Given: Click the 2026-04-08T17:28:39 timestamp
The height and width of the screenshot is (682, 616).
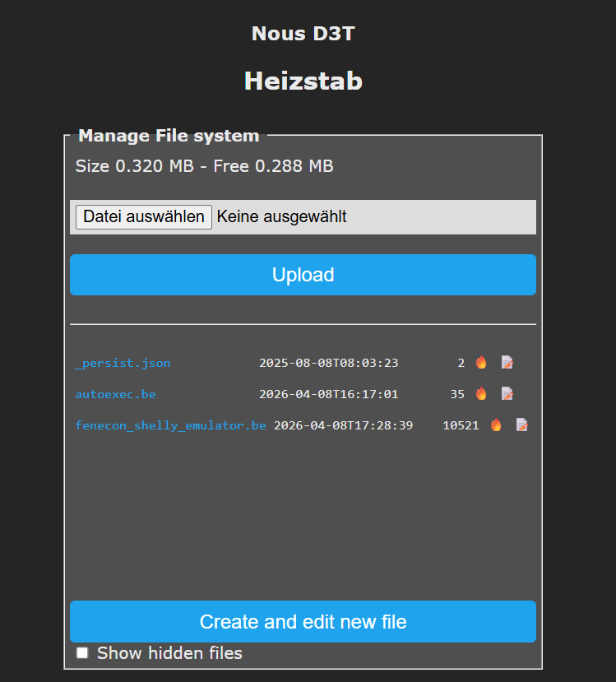Looking at the screenshot, I should tap(343, 425).
